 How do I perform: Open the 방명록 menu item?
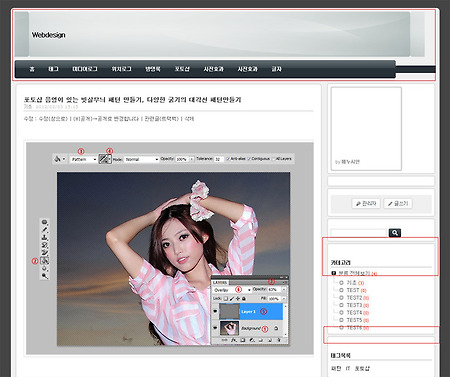click(153, 69)
